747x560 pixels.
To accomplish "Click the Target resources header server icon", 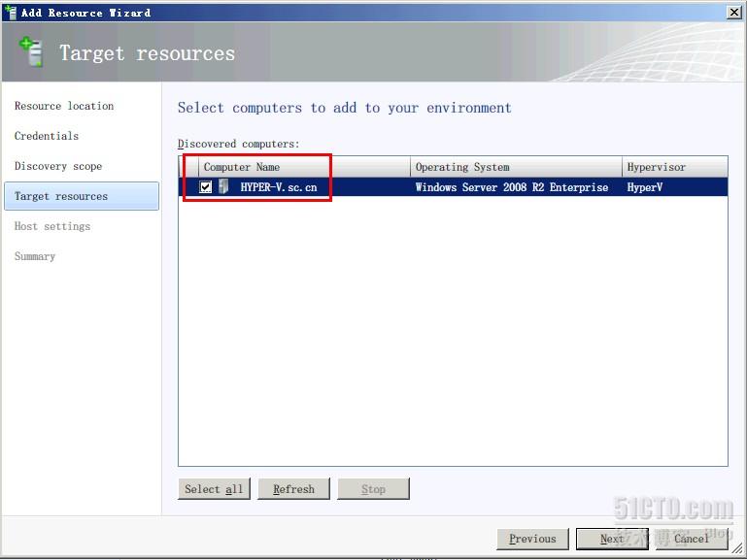I will coord(32,51).
